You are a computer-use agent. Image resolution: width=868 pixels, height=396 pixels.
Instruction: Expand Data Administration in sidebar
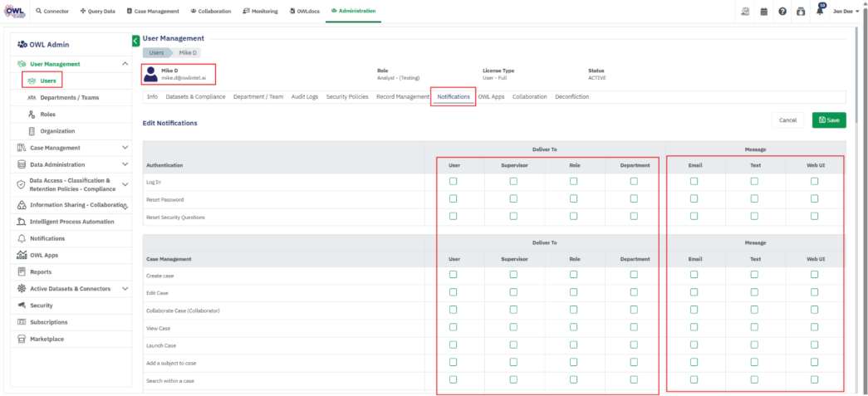pos(125,164)
